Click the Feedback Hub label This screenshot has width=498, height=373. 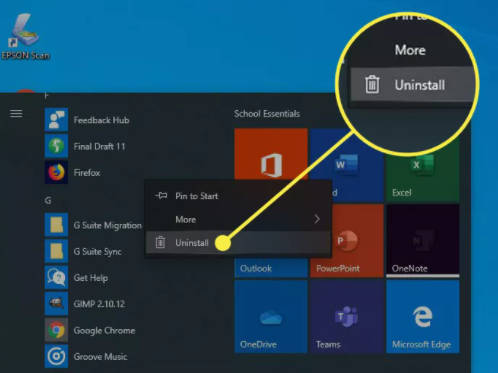tap(101, 120)
